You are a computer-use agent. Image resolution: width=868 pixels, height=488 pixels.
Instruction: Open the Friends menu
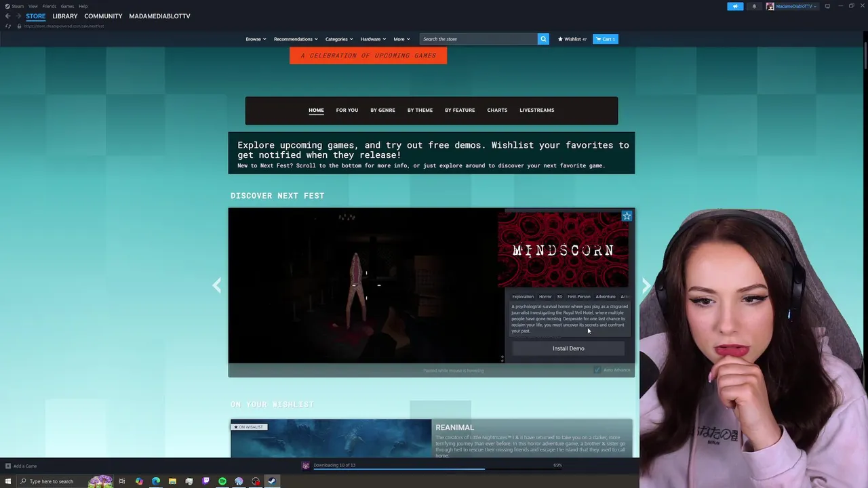tap(49, 6)
